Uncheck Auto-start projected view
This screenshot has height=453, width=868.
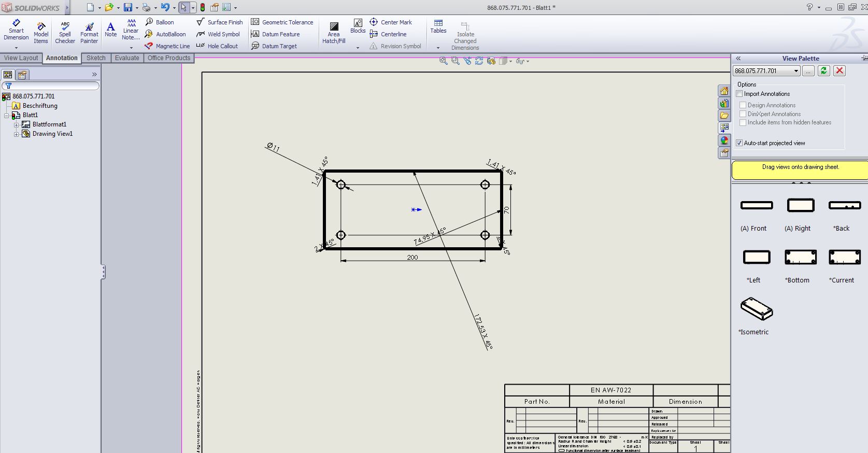tap(739, 143)
